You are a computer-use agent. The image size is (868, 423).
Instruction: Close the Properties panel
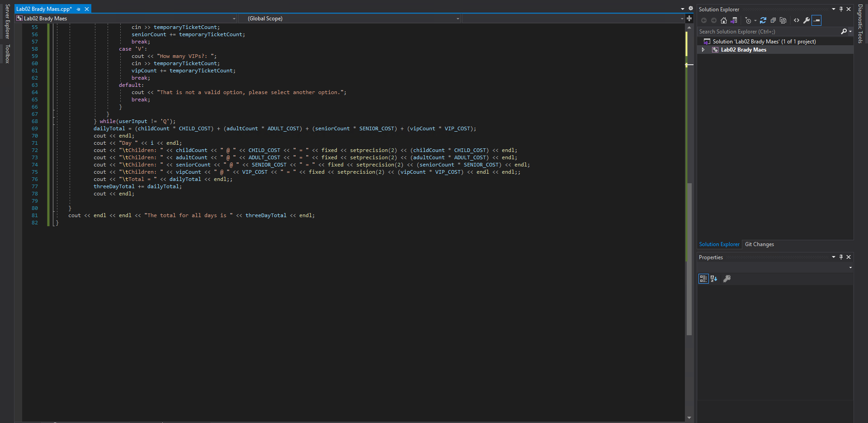[x=849, y=257]
